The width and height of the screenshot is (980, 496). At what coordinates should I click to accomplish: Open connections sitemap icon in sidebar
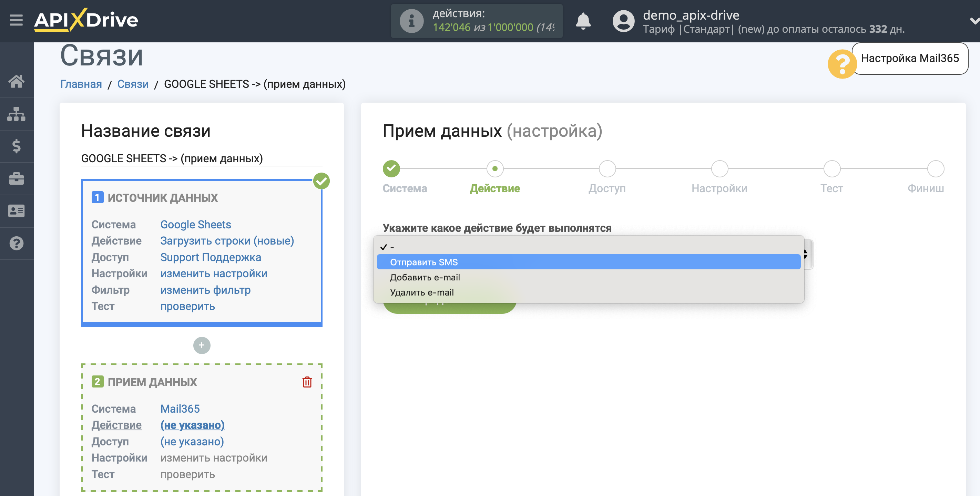pos(16,114)
